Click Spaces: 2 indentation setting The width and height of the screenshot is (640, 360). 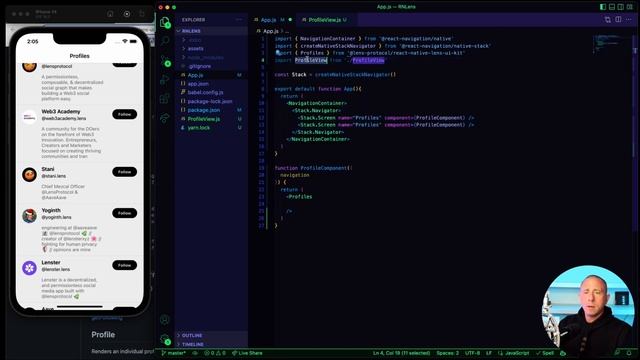(x=447, y=353)
